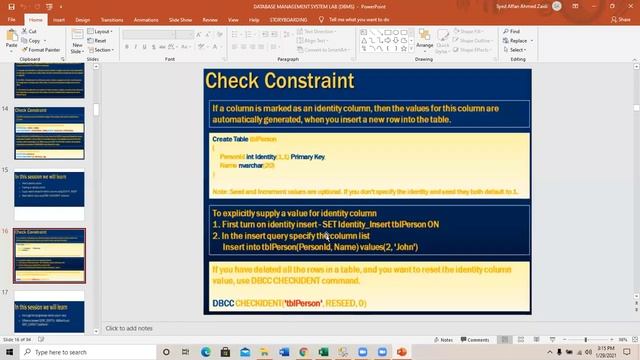
Task: Switch to the Slide Show tab
Action: click(x=180, y=20)
